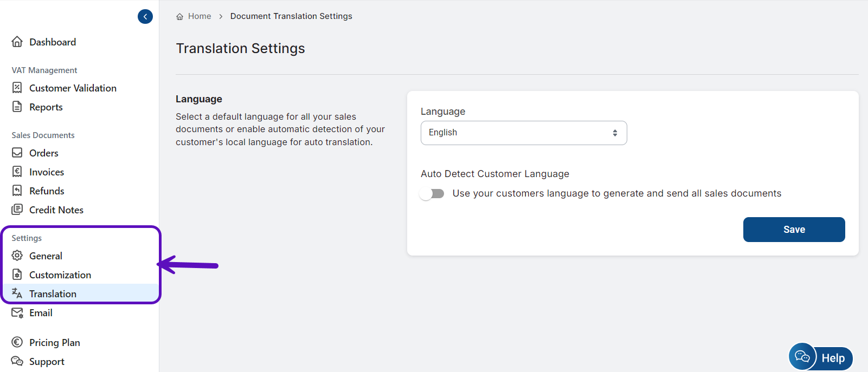Open the Customization settings menu item

pyautogui.click(x=60, y=275)
